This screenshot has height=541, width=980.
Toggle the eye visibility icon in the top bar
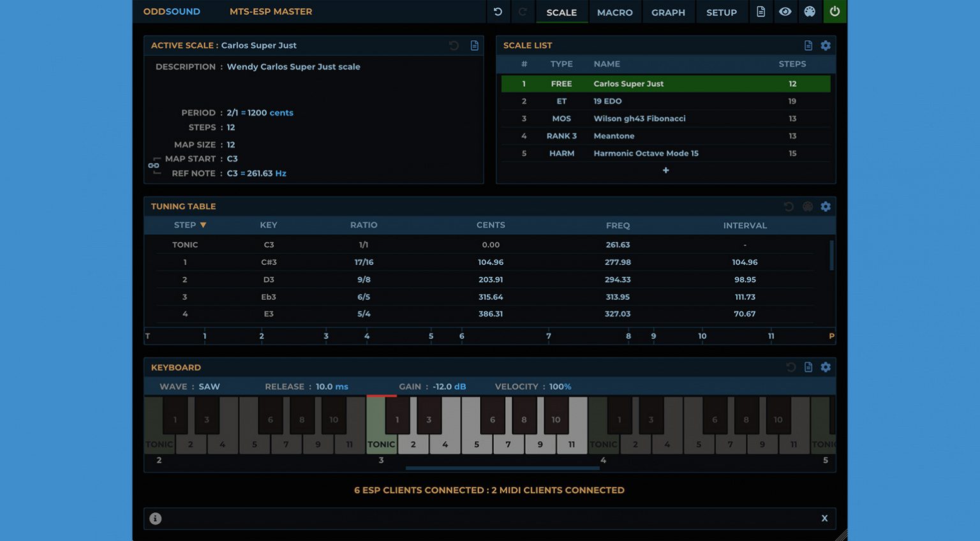(785, 11)
